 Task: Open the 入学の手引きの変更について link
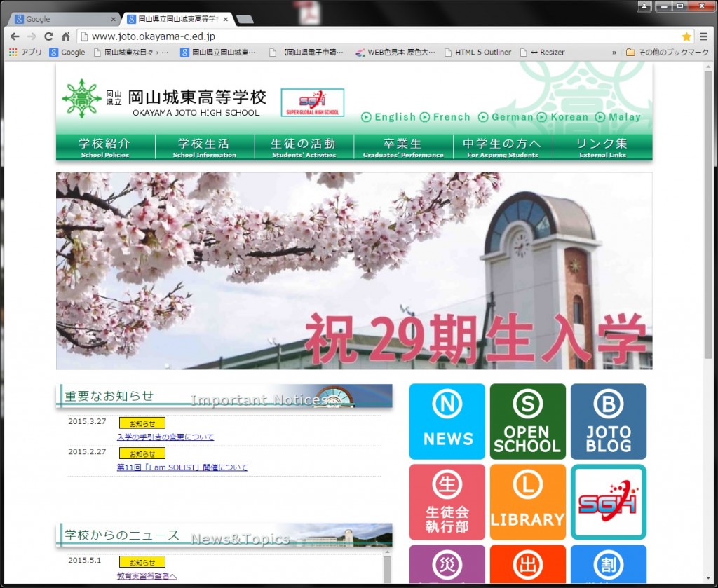click(x=165, y=437)
